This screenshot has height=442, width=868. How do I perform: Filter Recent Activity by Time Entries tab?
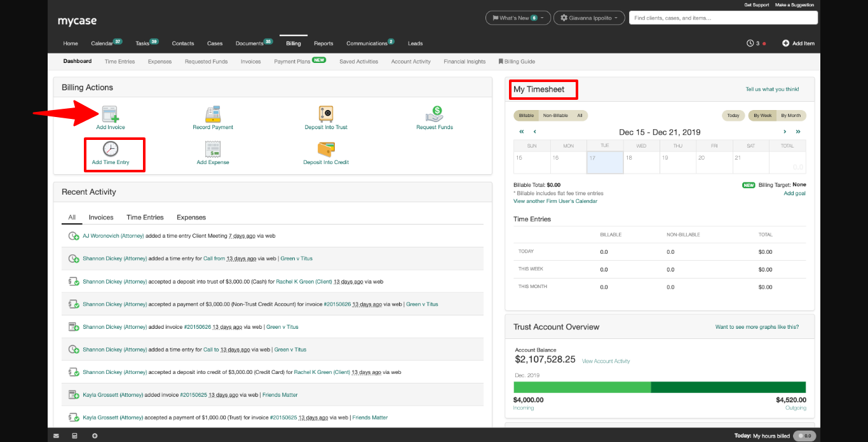click(x=145, y=218)
